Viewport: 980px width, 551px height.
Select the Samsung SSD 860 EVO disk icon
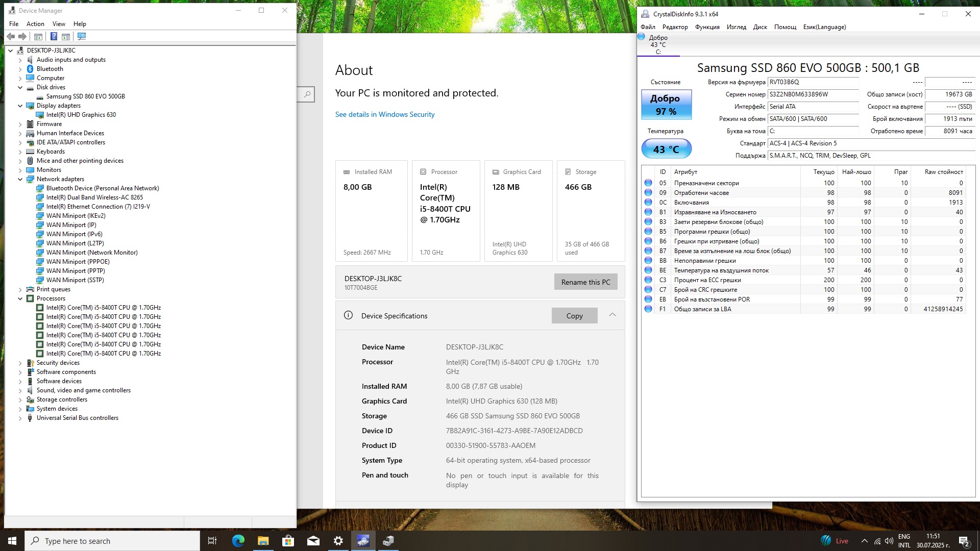pos(40,96)
